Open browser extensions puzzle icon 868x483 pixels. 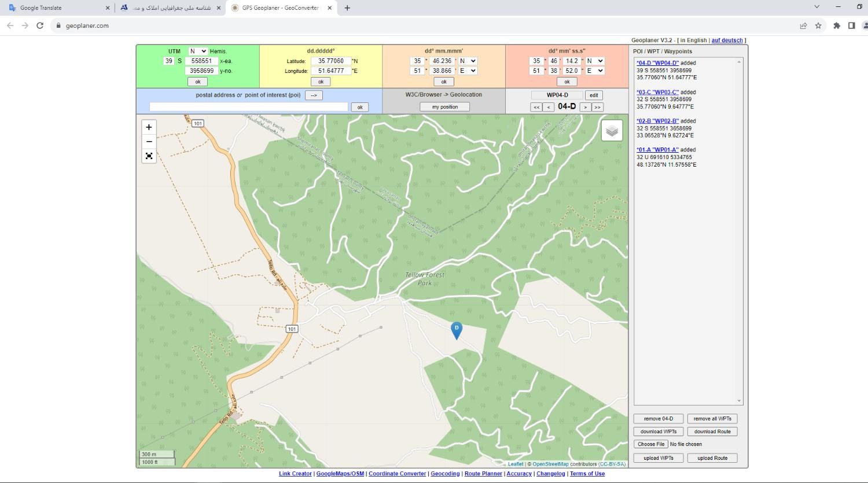tap(837, 25)
